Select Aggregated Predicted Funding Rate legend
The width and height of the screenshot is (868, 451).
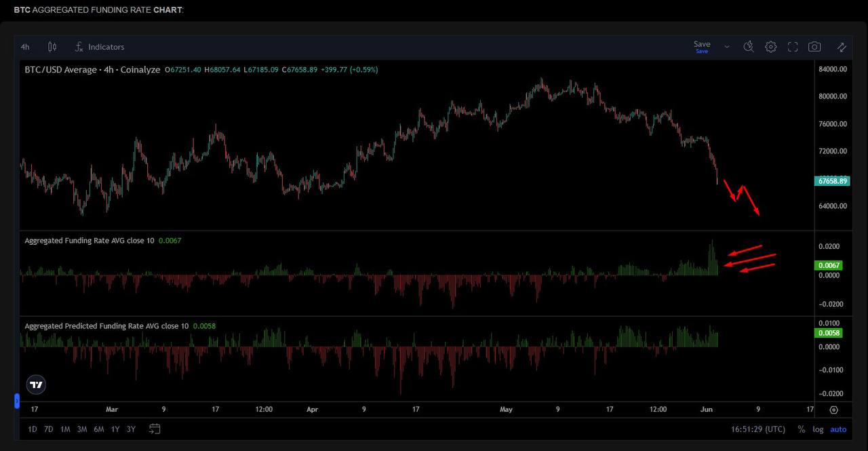click(106, 326)
